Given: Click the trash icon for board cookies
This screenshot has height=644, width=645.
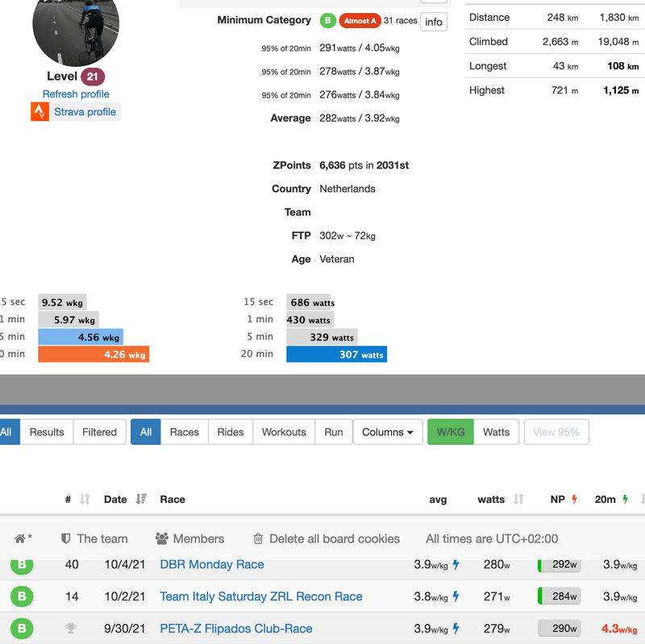Looking at the screenshot, I should click(258, 538).
